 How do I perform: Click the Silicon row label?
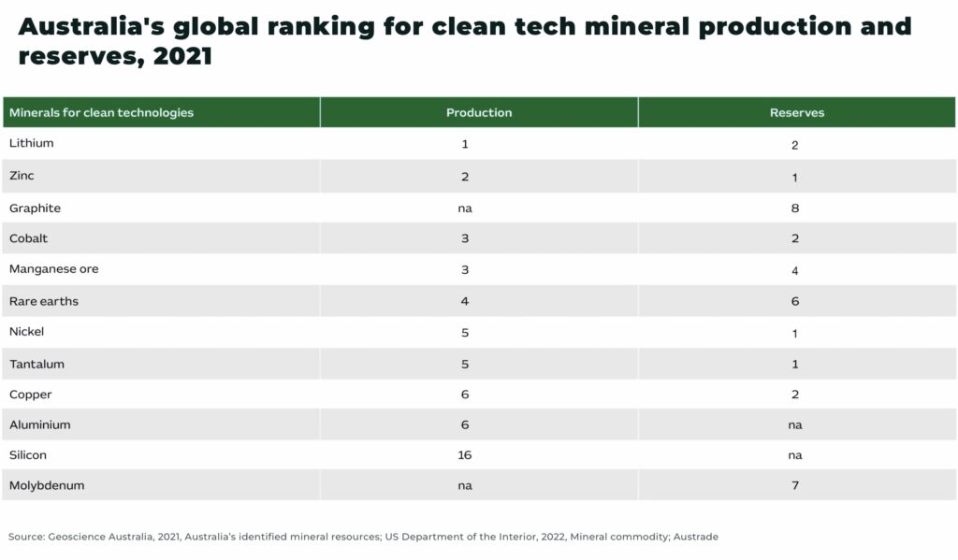(27, 455)
